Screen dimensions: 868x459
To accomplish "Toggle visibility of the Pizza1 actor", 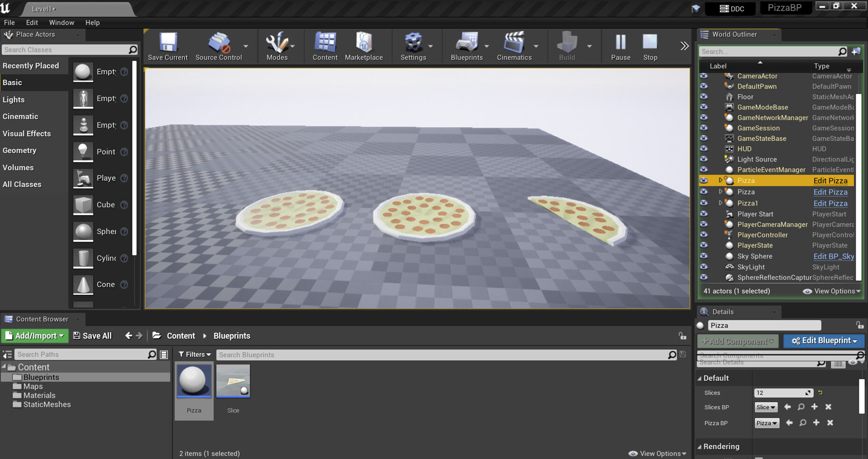I will pyautogui.click(x=704, y=203).
